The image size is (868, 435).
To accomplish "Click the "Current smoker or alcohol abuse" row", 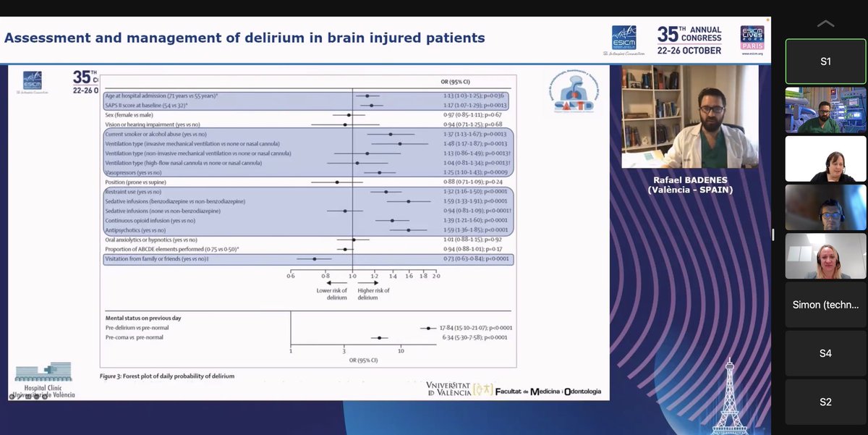I will (x=306, y=135).
